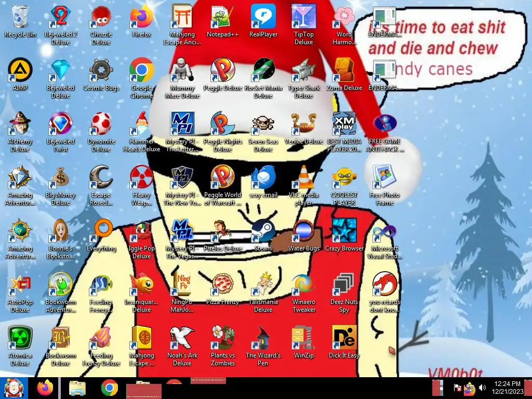Click the Santa Start button

click(x=14, y=388)
